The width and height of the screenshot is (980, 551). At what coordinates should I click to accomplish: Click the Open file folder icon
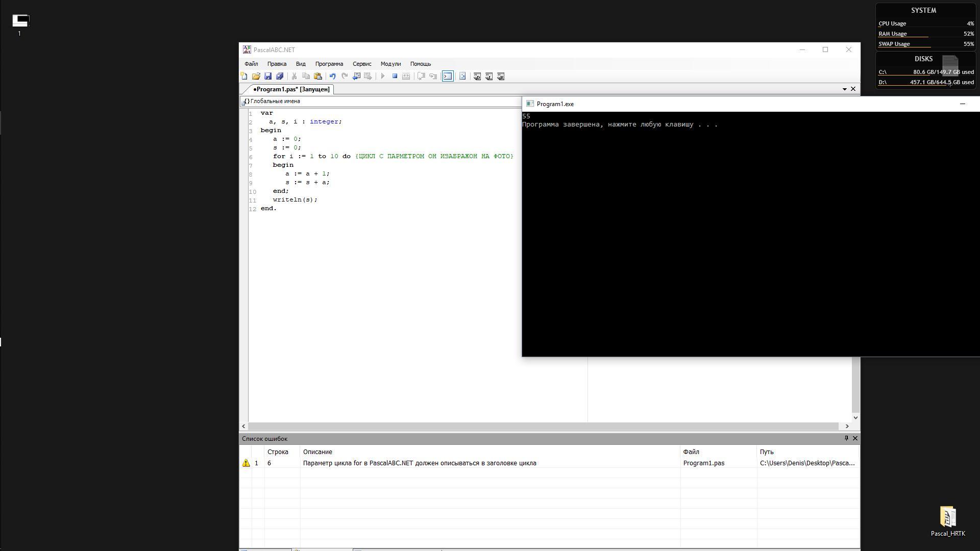(256, 77)
